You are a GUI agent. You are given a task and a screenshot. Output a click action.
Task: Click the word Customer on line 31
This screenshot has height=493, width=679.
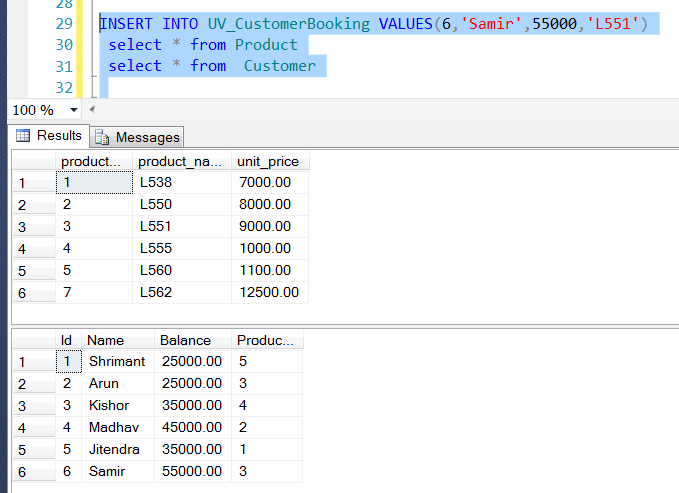(x=280, y=66)
